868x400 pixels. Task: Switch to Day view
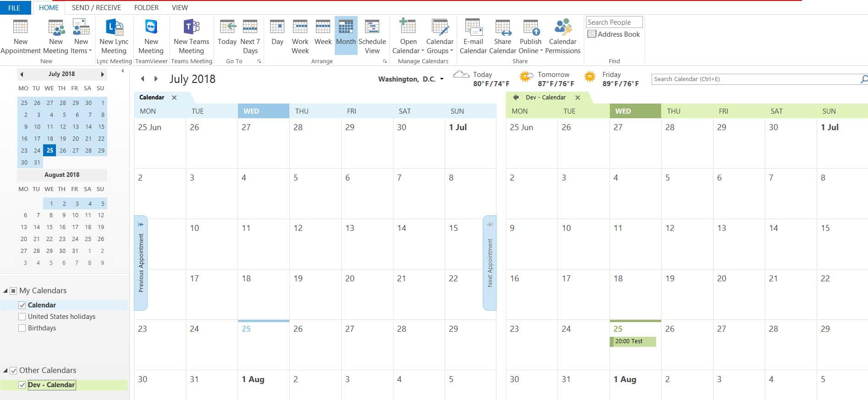(277, 33)
